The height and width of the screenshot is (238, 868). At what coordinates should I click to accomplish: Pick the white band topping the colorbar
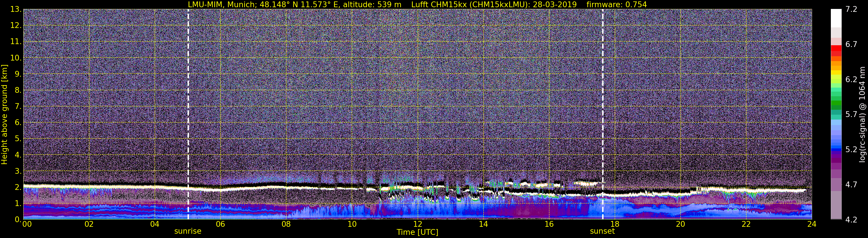tap(836, 18)
